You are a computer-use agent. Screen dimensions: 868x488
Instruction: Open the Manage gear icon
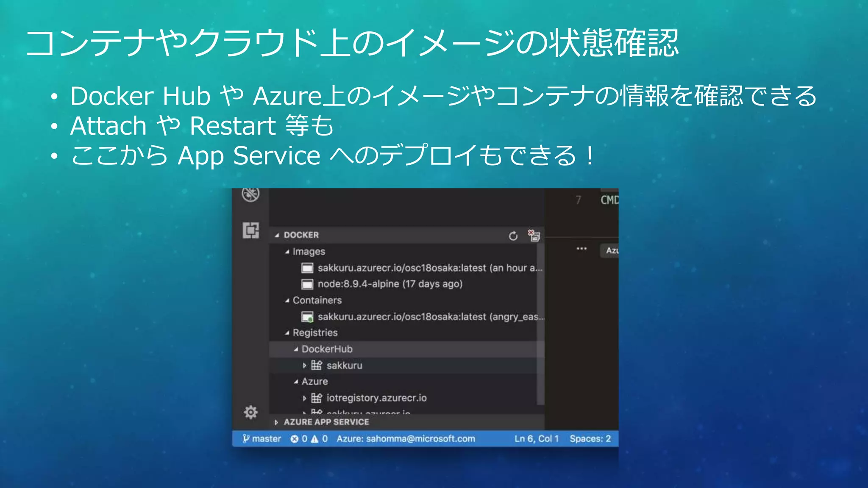[x=250, y=412]
